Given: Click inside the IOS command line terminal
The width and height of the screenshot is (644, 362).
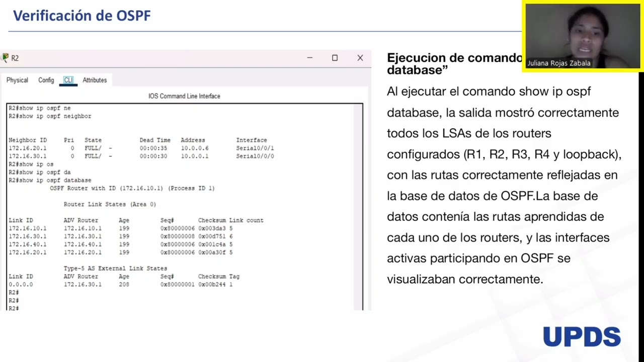Looking at the screenshot, I should coord(181,207).
